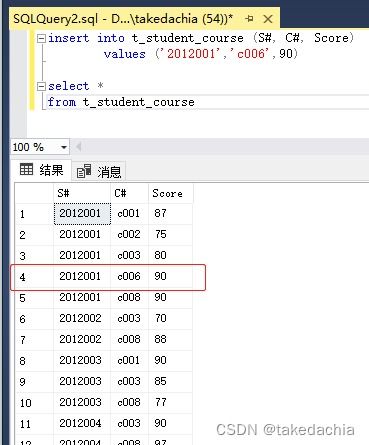Collapse the select statement block

point(41,87)
